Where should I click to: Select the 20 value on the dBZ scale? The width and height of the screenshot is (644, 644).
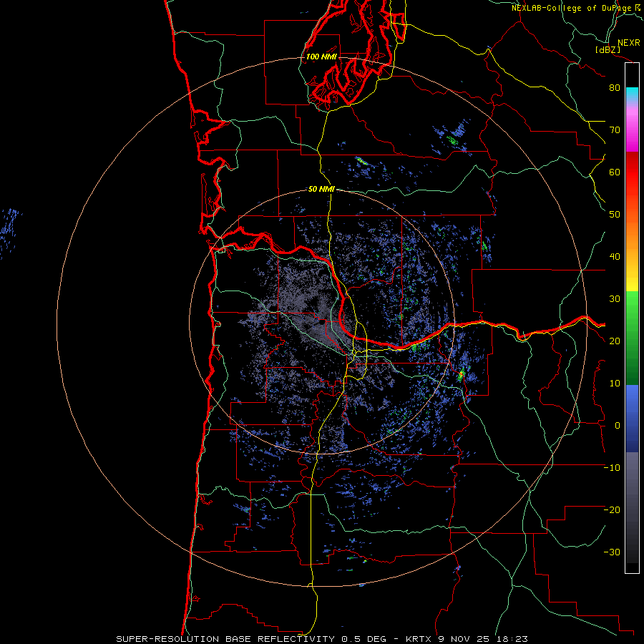tap(615, 341)
